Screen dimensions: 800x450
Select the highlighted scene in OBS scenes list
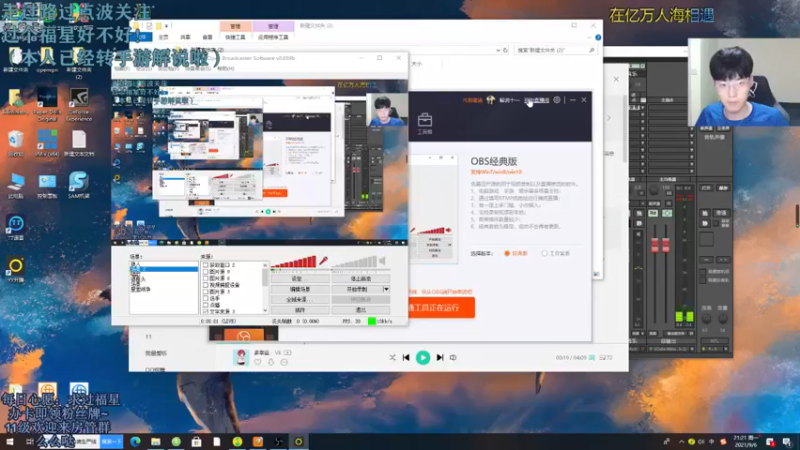click(x=163, y=269)
